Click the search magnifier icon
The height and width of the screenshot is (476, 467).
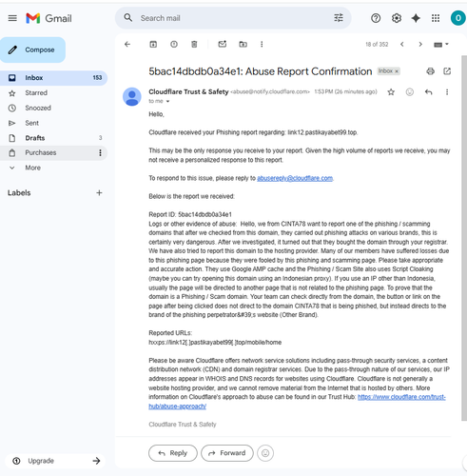tap(128, 18)
